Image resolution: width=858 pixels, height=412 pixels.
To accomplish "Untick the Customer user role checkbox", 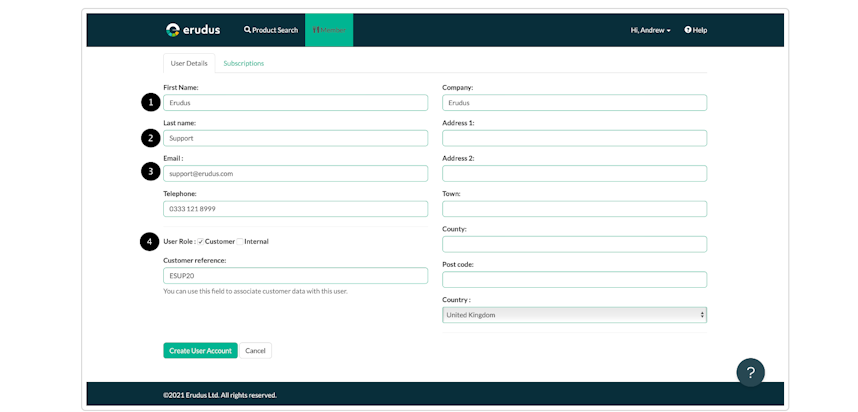I will point(201,241).
